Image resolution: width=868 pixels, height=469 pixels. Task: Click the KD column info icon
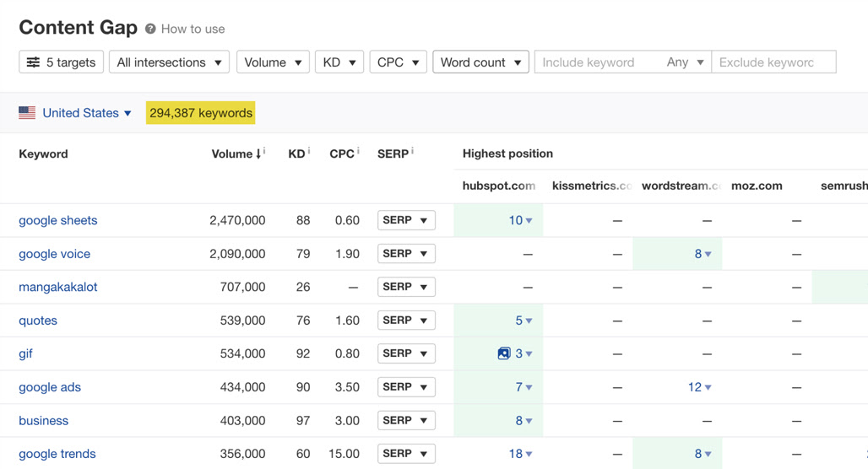(x=308, y=150)
